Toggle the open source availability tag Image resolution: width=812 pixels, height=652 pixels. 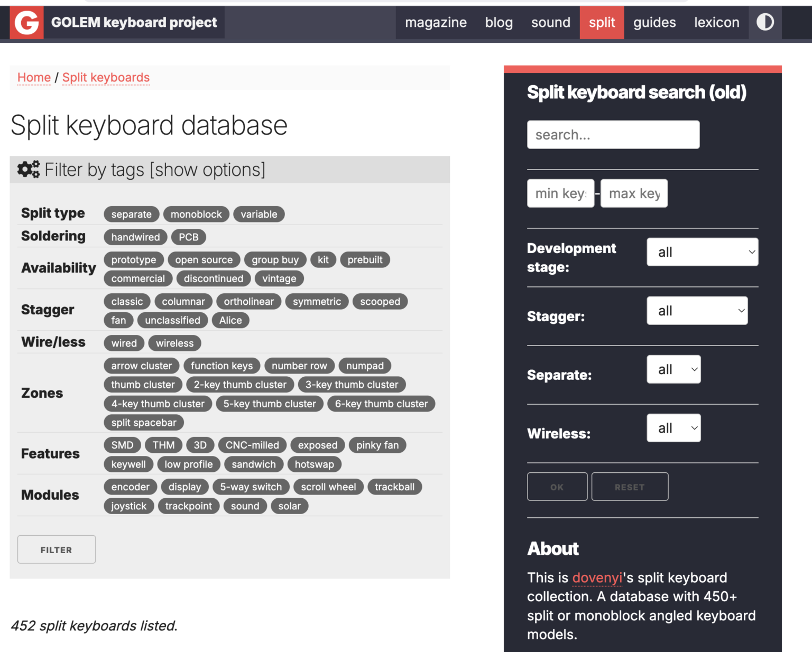(204, 260)
